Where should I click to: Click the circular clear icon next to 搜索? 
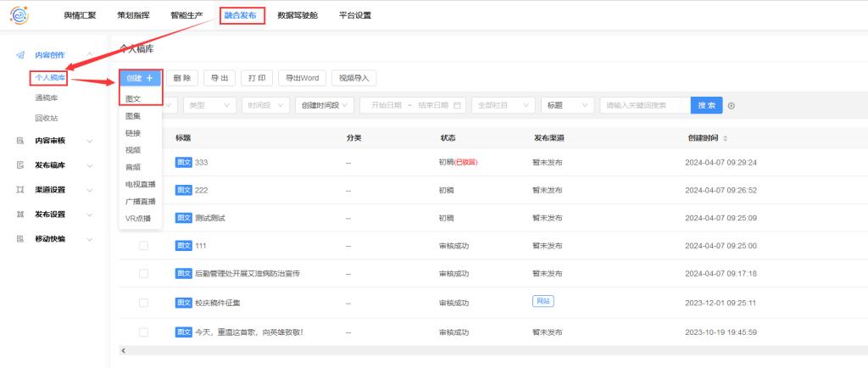tap(732, 106)
